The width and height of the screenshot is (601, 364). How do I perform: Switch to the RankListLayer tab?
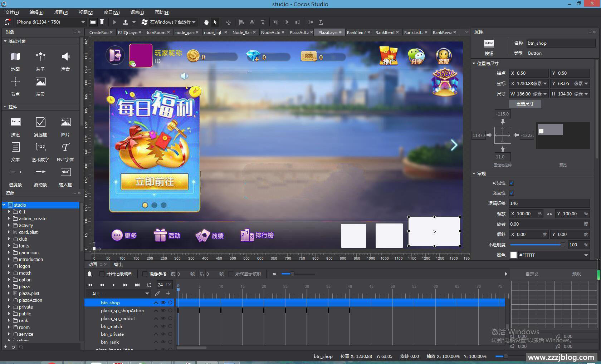(413, 33)
